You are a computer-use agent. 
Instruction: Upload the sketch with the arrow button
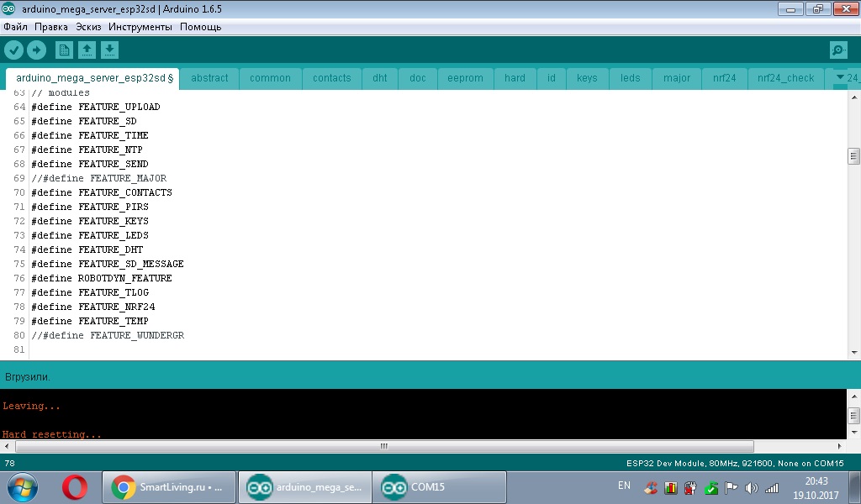[37, 50]
